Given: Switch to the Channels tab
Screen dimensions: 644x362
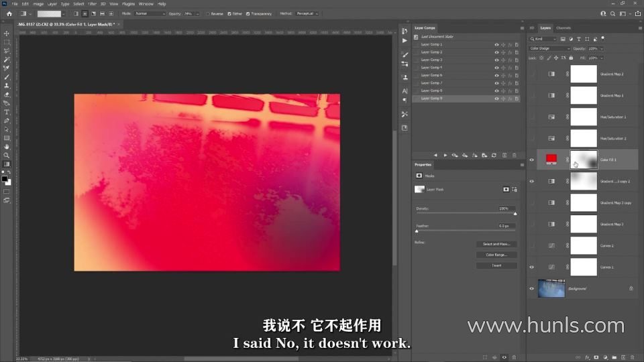Looking at the screenshot, I should coord(563,28).
